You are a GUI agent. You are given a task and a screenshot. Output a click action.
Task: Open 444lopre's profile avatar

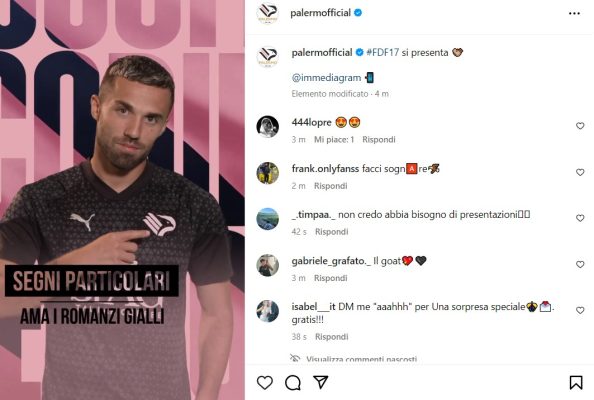click(267, 127)
